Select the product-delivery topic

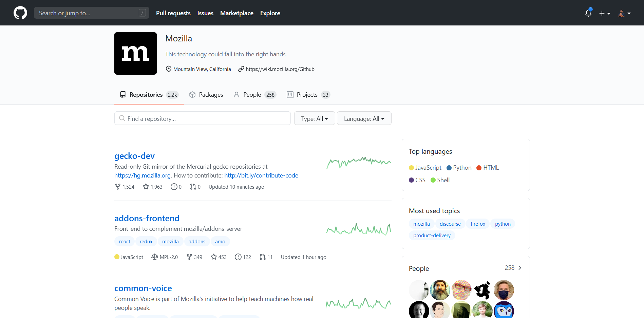click(432, 236)
